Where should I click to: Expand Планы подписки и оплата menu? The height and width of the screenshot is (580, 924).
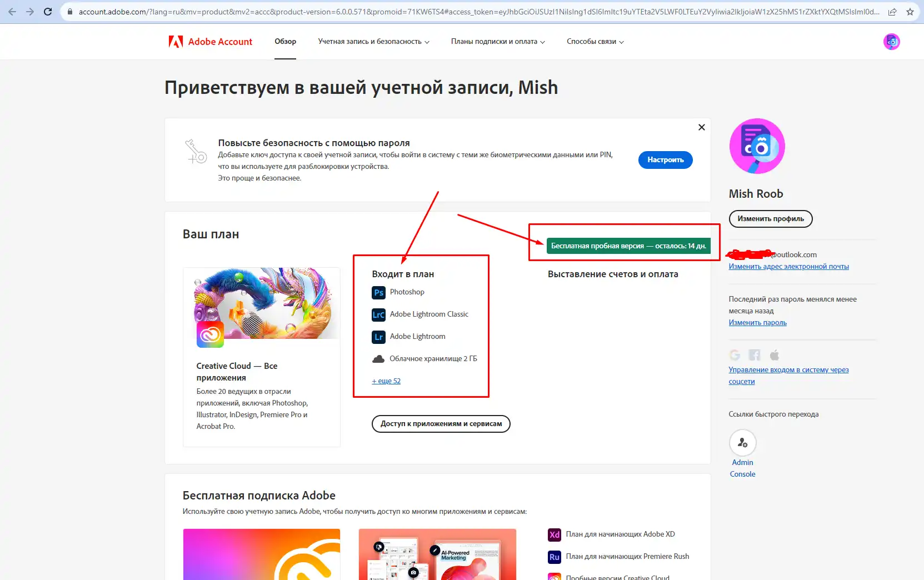pos(497,42)
